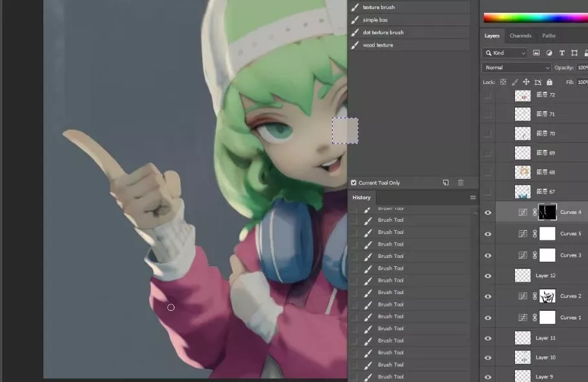The width and height of the screenshot is (588, 382).
Task: Open the Normal blend mode dropdown
Action: (517, 68)
